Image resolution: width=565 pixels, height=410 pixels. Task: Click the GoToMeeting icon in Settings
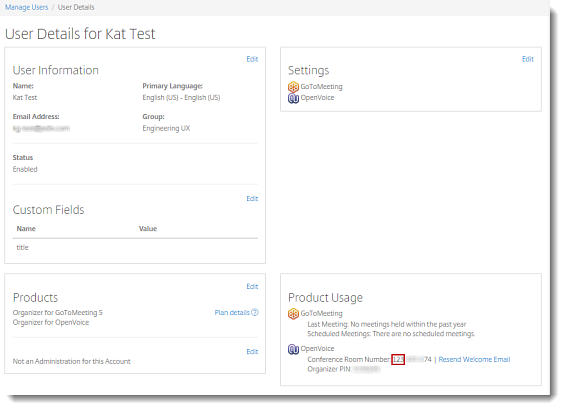click(x=293, y=87)
